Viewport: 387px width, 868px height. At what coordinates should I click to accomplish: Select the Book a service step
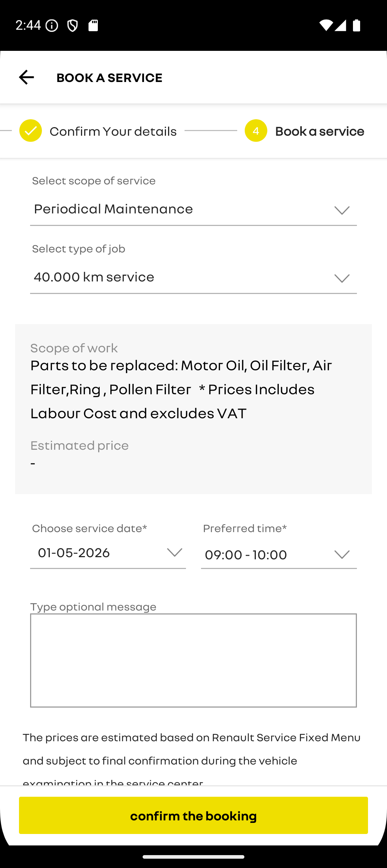point(320,131)
